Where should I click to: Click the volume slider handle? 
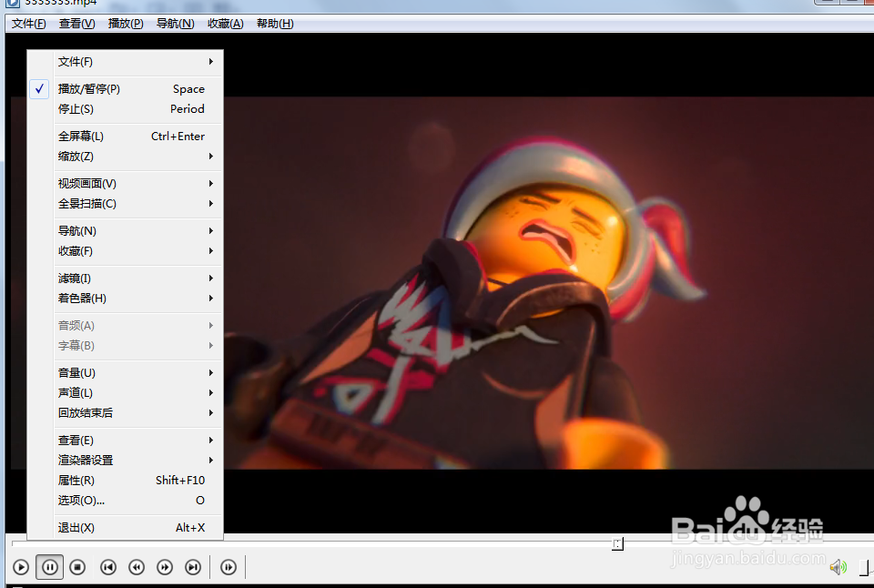point(864,567)
